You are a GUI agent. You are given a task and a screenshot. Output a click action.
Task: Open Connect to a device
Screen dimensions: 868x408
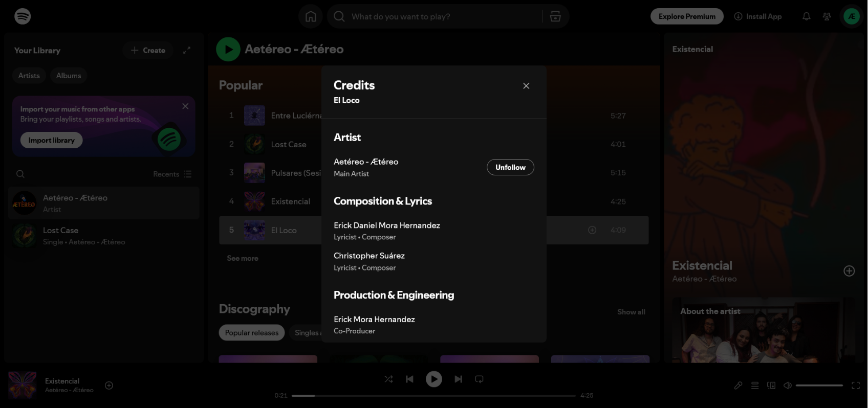(771, 386)
